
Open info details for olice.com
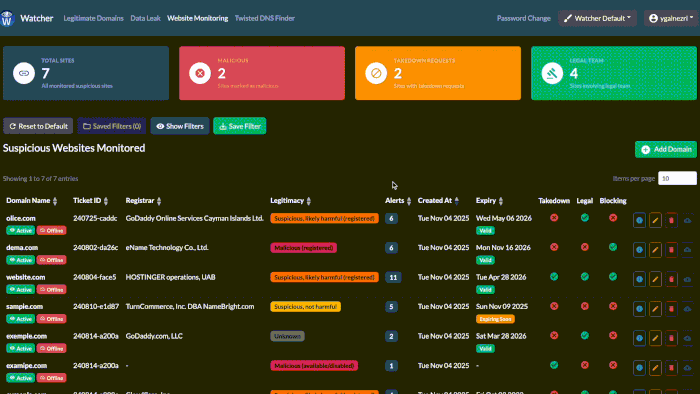point(639,220)
